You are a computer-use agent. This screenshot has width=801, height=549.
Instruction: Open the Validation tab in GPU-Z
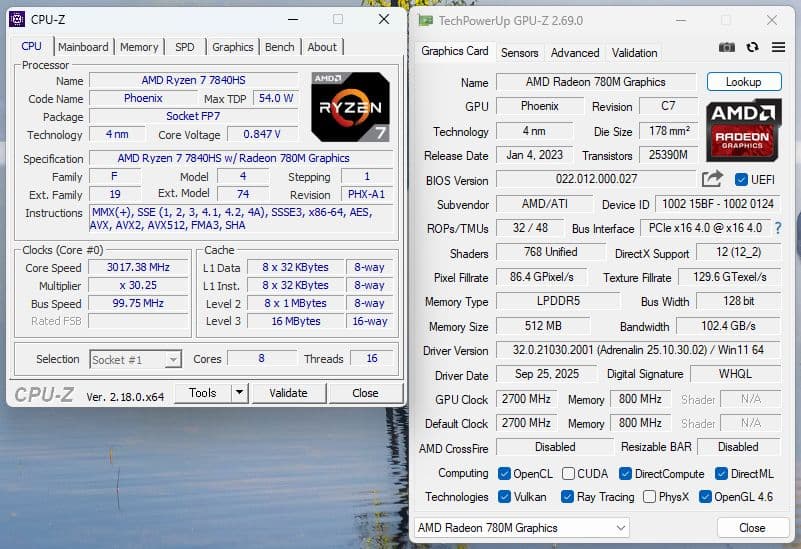(x=634, y=53)
